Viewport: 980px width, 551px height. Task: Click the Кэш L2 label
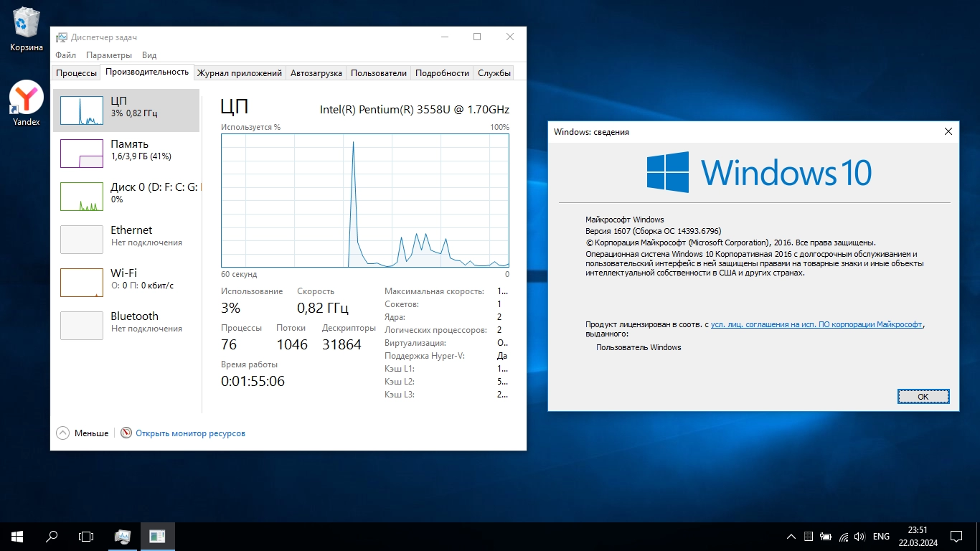(400, 382)
